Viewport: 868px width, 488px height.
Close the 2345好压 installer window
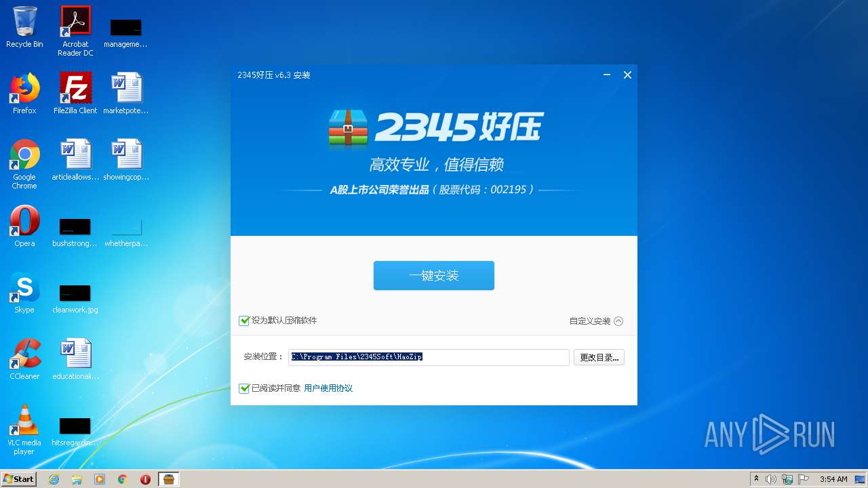click(627, 75)
